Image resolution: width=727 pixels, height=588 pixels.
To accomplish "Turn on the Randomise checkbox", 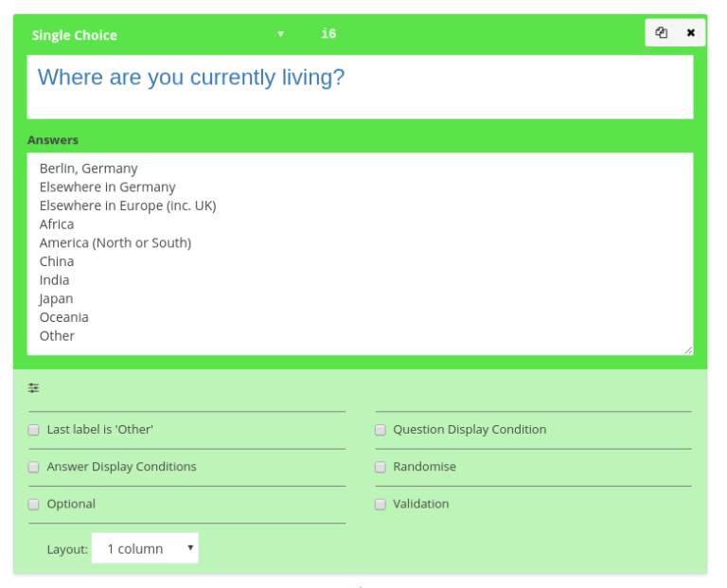I will [x=381, y=467].
